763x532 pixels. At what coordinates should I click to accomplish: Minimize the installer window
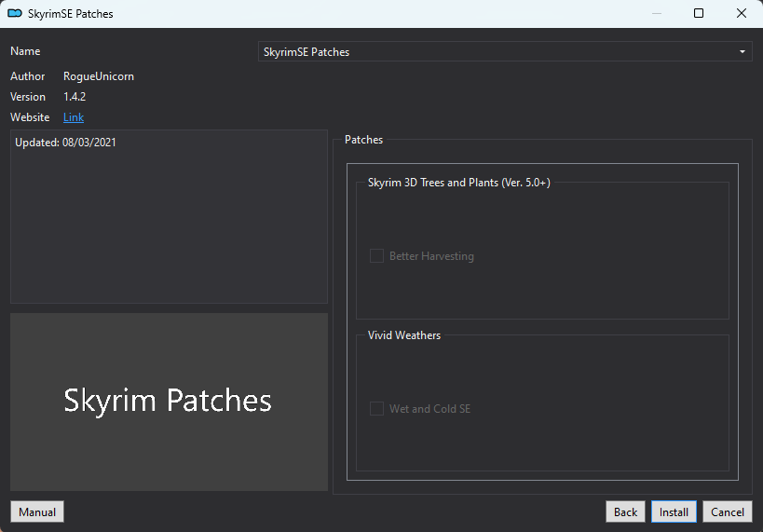(657, 13)
